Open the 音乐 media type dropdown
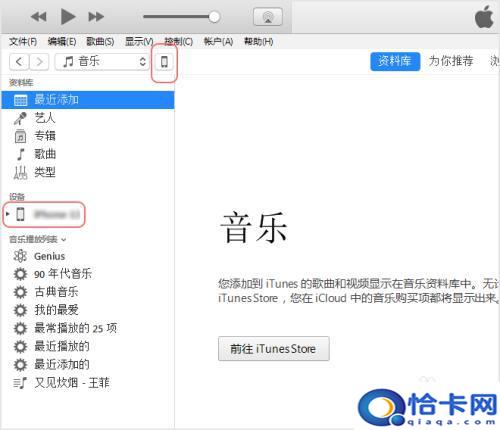This screenshot has width=500, height=430. click(102, 62)
